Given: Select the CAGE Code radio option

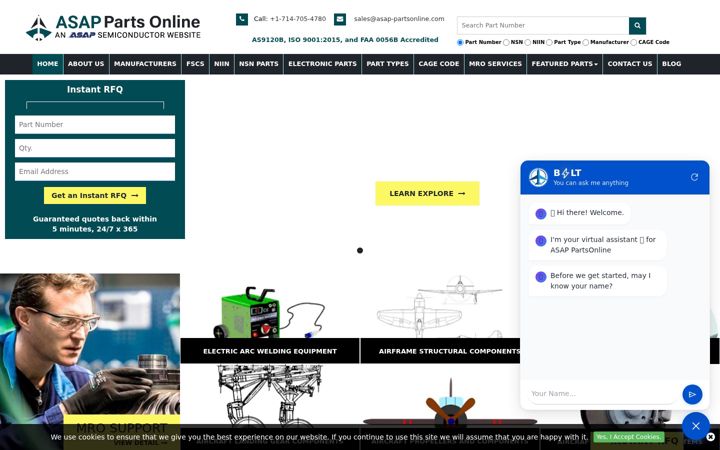Looking at the screenshot, I should pyautogui.click(x=634, y=42).
